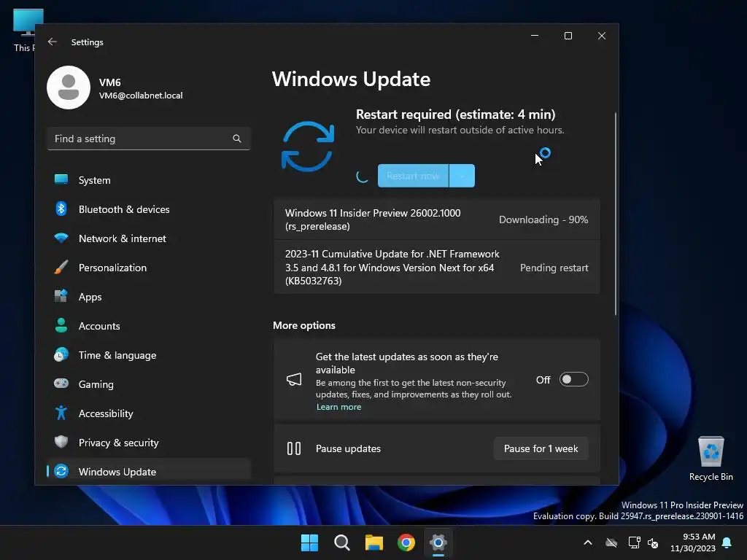Go to Time & language page
747x560 pixels.
(x=117, y=355)
